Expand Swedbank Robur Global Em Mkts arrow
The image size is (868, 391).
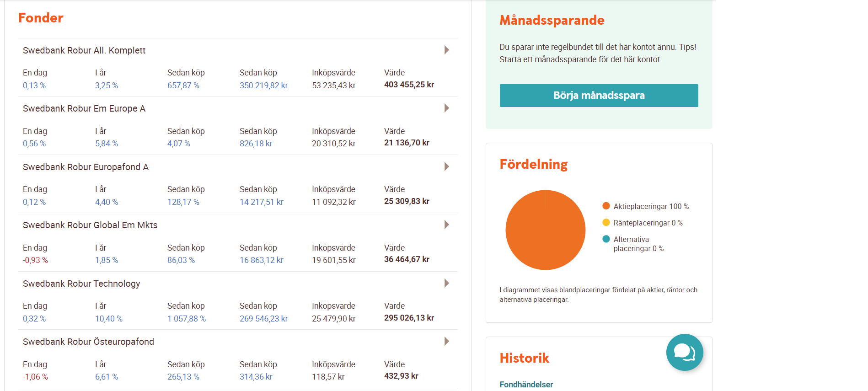(x=447, y=225)
